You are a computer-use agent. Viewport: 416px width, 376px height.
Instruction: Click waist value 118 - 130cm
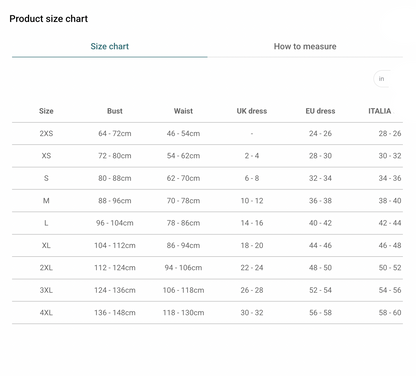pyautogui.click(x=183, y=313)
